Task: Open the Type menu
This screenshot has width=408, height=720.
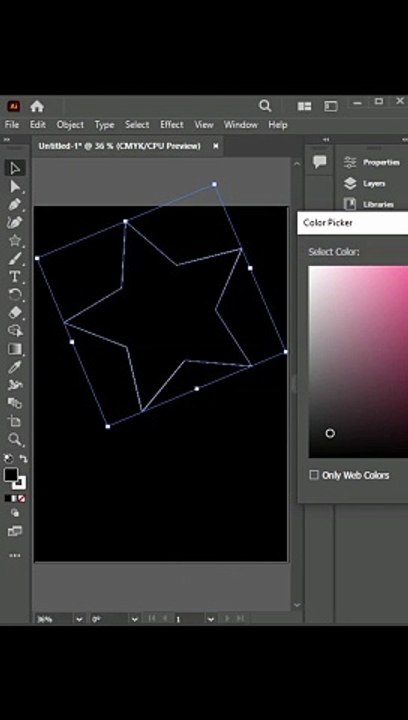Action: click(104, 125)
